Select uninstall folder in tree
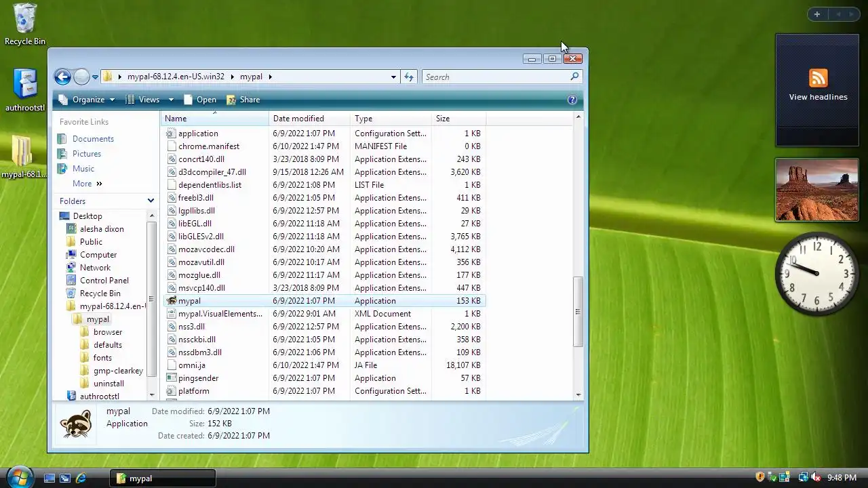The height and width of the screenshot is (488, 868). 108,384
